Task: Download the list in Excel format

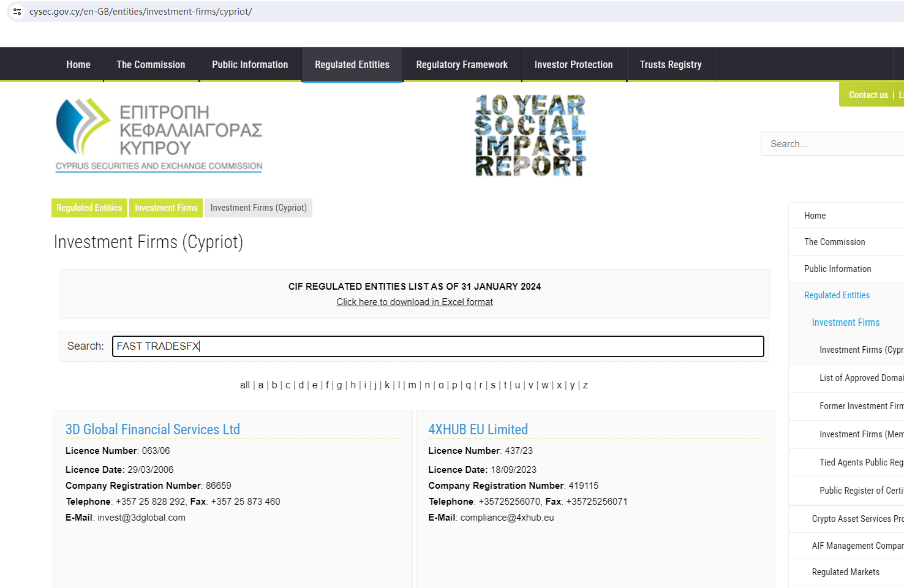Action: click(x=415, y=302)
